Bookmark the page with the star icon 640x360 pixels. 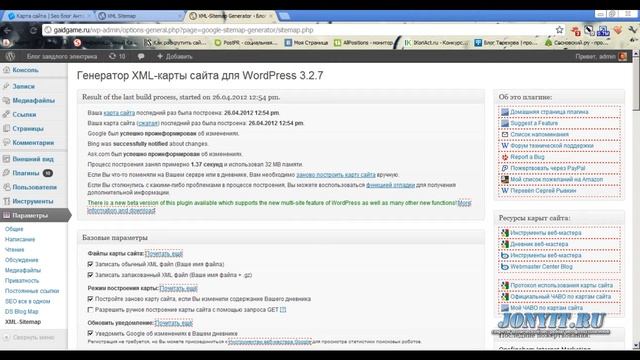pos(559,30)
